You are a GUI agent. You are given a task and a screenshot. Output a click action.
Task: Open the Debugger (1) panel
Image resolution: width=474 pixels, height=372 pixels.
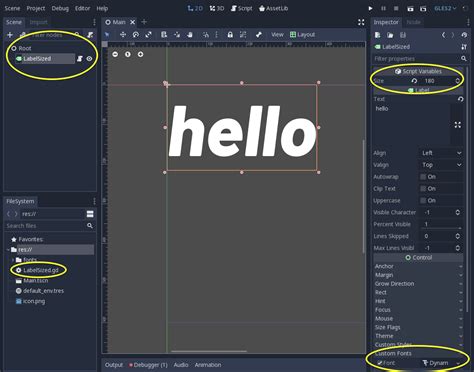tap(148, 365)
